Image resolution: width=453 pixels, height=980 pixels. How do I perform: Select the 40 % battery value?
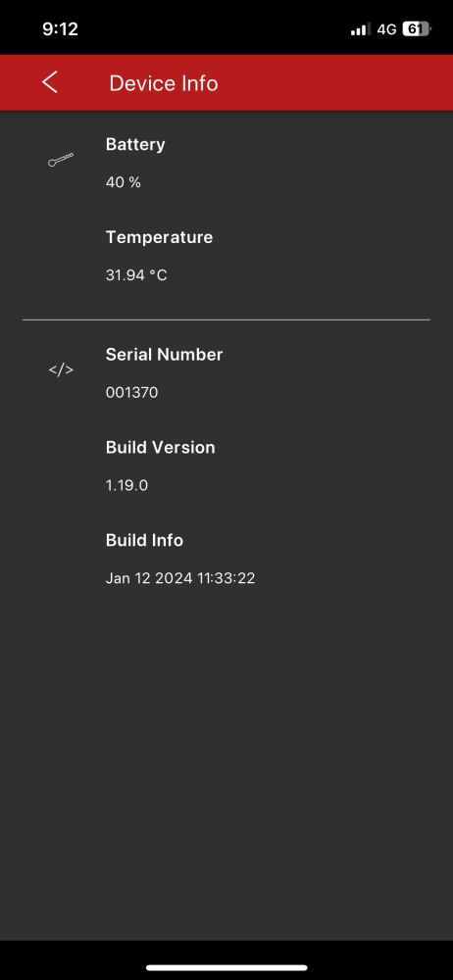(124, 182)
